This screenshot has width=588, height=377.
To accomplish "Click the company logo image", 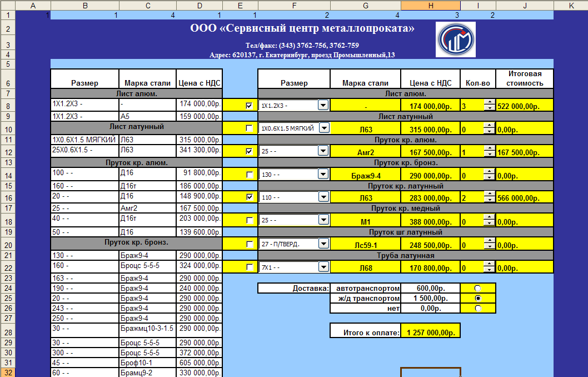I will (x=456, y=39).
